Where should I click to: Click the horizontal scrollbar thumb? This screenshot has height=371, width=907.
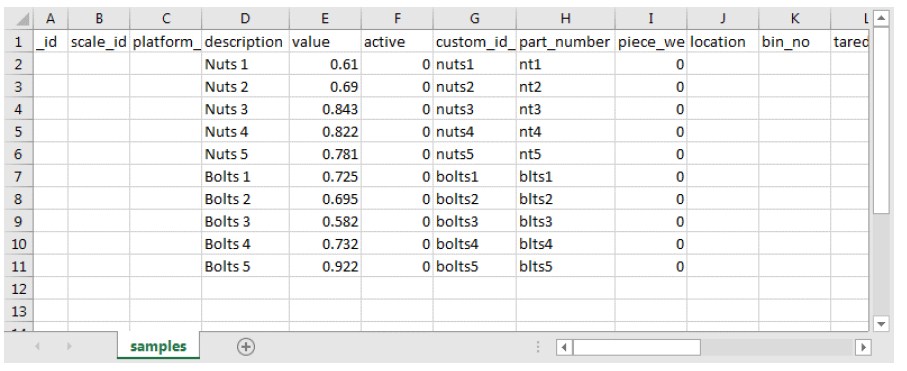pos(636,347)
